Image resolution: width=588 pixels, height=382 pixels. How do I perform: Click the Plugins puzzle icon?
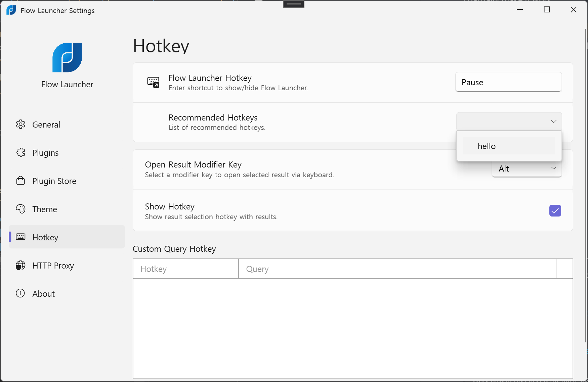pyautogui.click(x=20, y=153)
